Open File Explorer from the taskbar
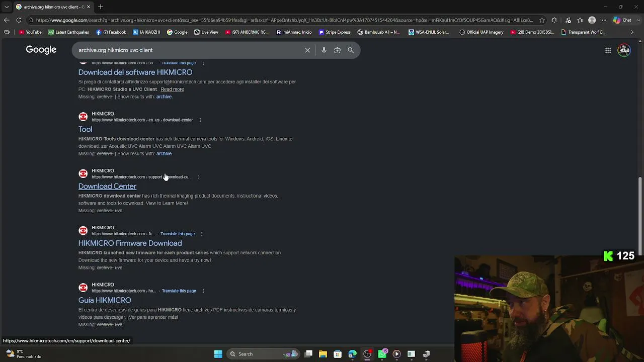This screenshot has width=644, height=362. (x=323, y=354)
